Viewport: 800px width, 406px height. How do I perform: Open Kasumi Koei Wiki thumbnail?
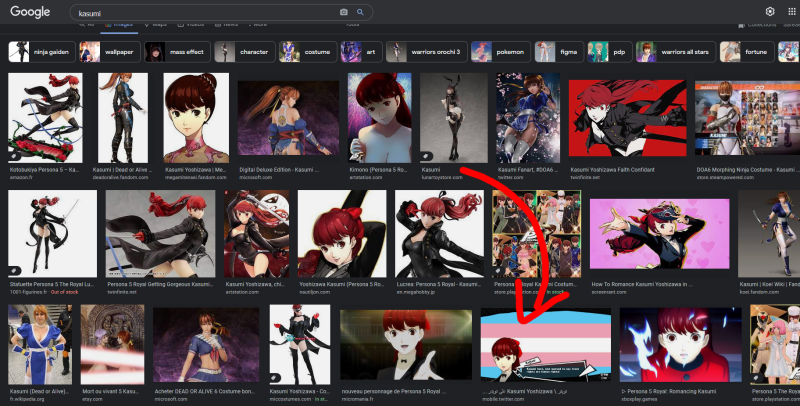tap(769, 234)
